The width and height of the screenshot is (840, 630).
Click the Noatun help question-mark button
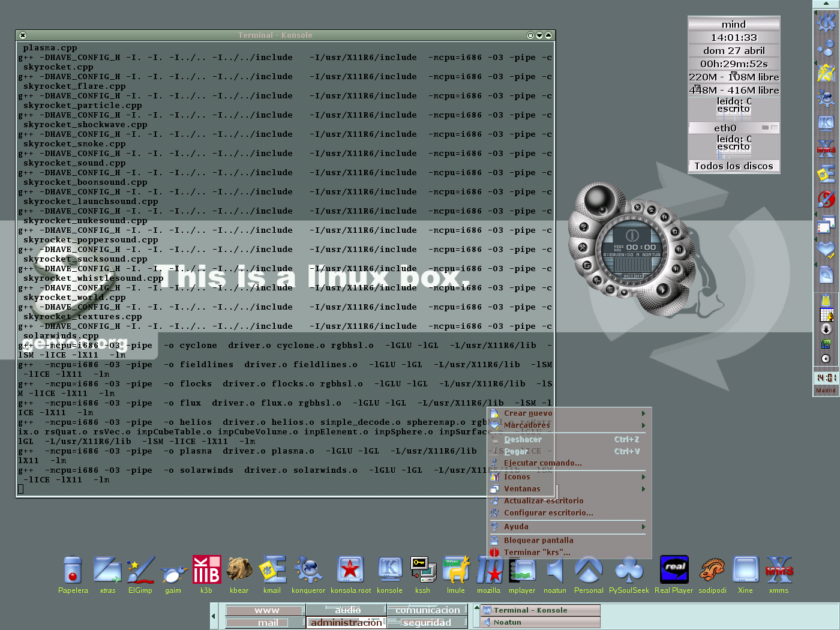583,227
